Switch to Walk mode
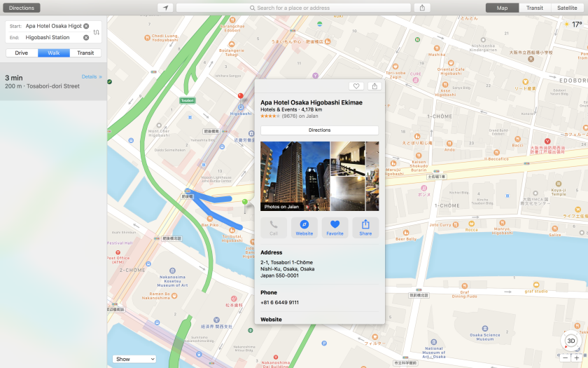Screen dimensions: 588x368 (x=54, y=53)
